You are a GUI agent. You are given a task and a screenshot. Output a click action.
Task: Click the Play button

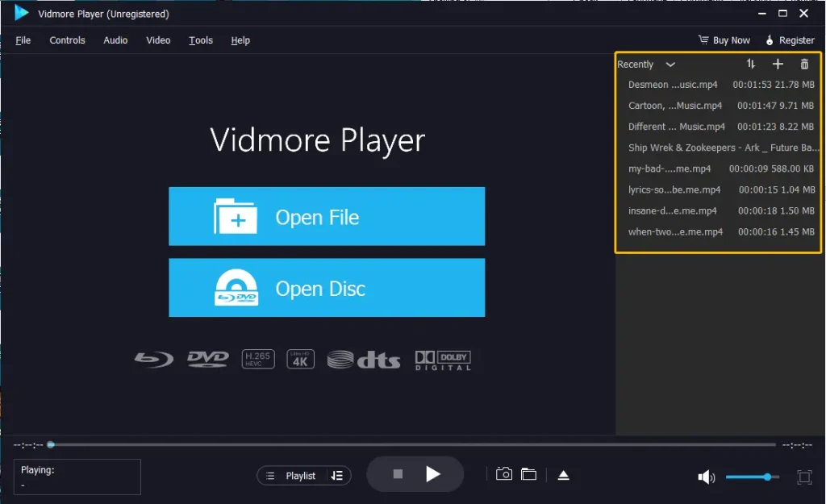432,474
